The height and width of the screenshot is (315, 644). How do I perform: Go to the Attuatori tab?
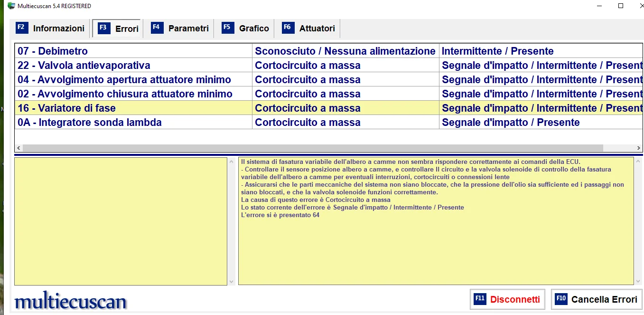[317, 29]
